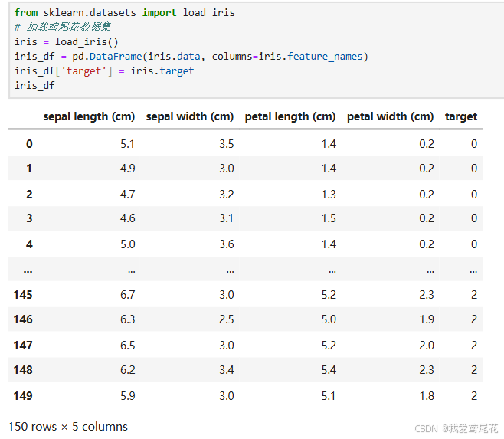Click sepal length value 6.2 in row 148
The width and height of the screenshot is (504, 439).
click(128, 370)
